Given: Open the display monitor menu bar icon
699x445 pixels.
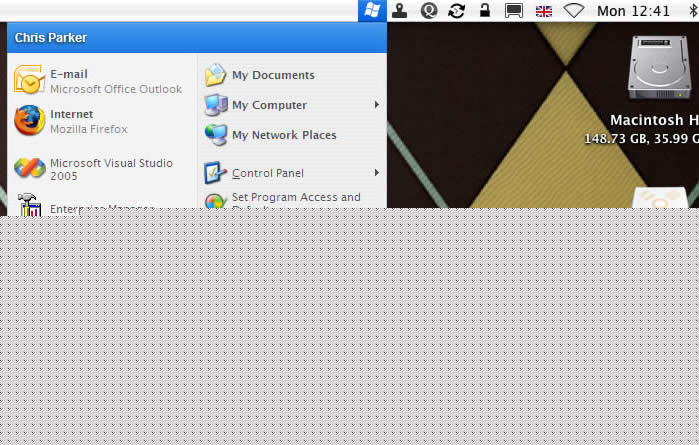Looking at the screenshot, I should (514, 11).
